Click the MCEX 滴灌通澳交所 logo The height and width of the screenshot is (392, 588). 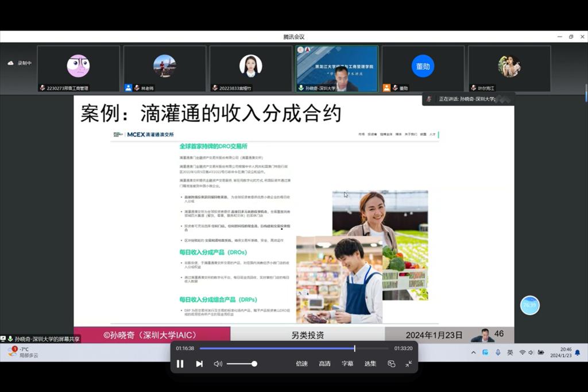(144, 134)
